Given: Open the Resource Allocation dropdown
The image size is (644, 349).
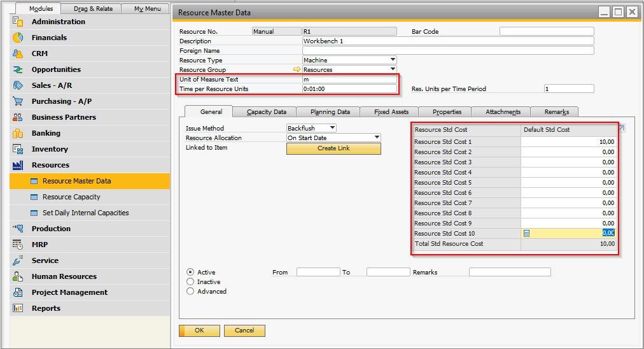Looking at the screenshot, I should [376, 138].
